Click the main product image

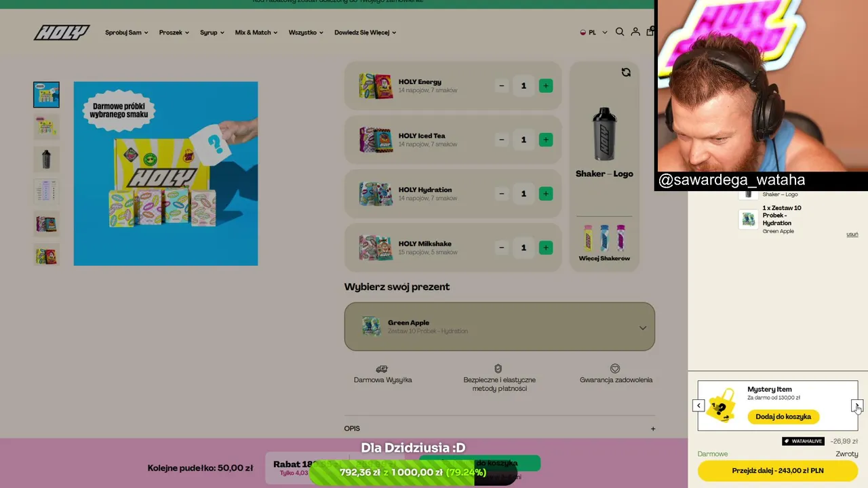click(165, 174)
